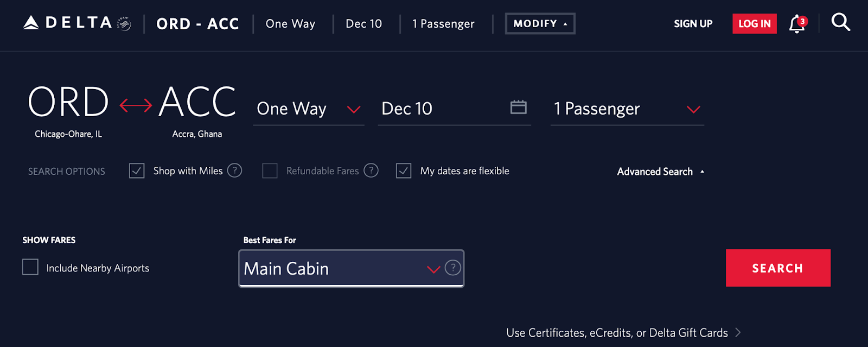
Task: Uncheck the Shop with Miles checkbox
Action: pyautogui.click(x=137, y=171)
